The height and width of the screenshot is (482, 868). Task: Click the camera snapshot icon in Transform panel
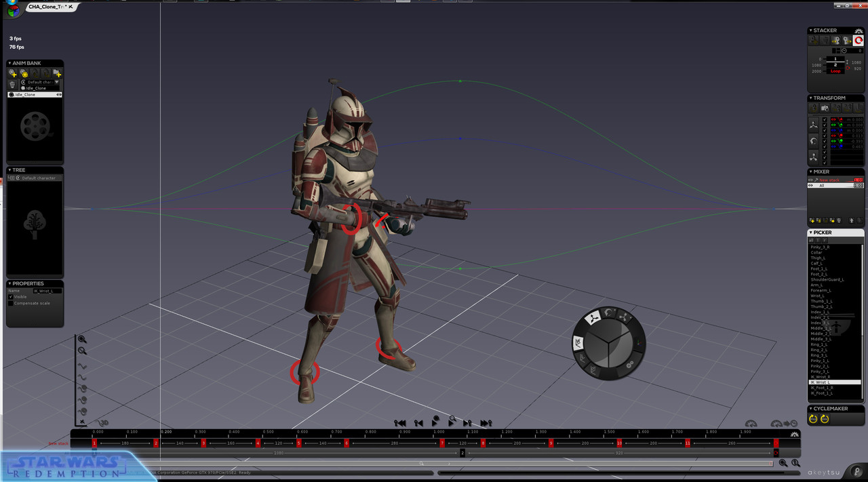pos(825,108)
